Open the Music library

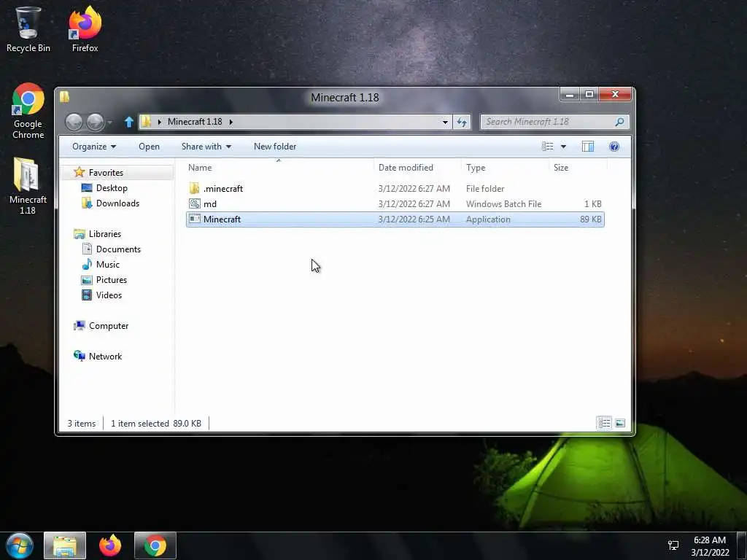click(x=108, y=264)
